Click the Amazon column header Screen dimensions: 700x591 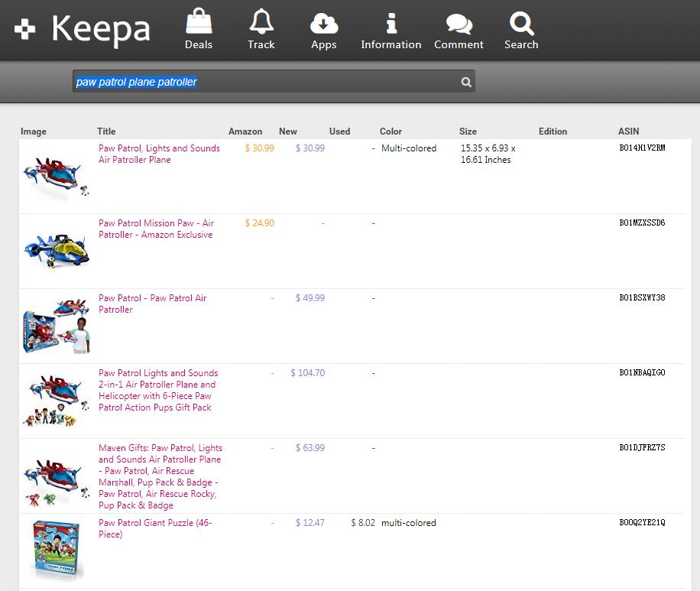click(x=245, y=132)
